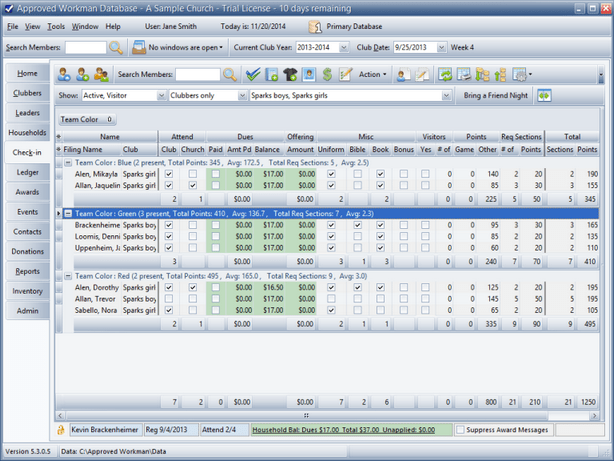Viewport: 614px width, 461px height.
Task: Click the green refresh arrows icon
Action: (x=445, y=74)
